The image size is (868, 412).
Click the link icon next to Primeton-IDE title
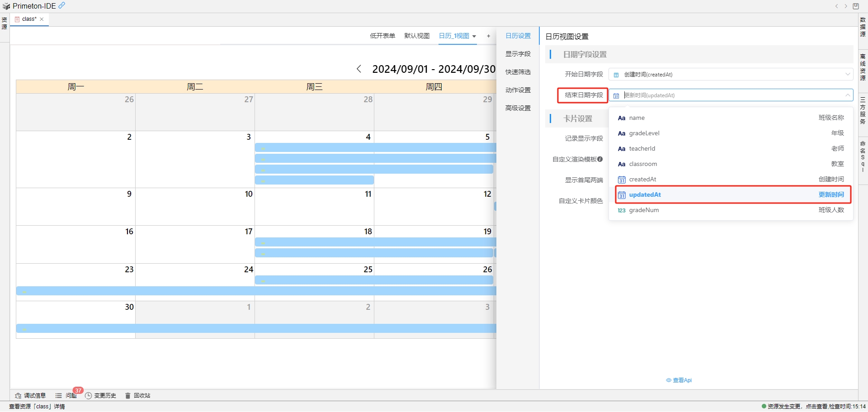[61, 5]
